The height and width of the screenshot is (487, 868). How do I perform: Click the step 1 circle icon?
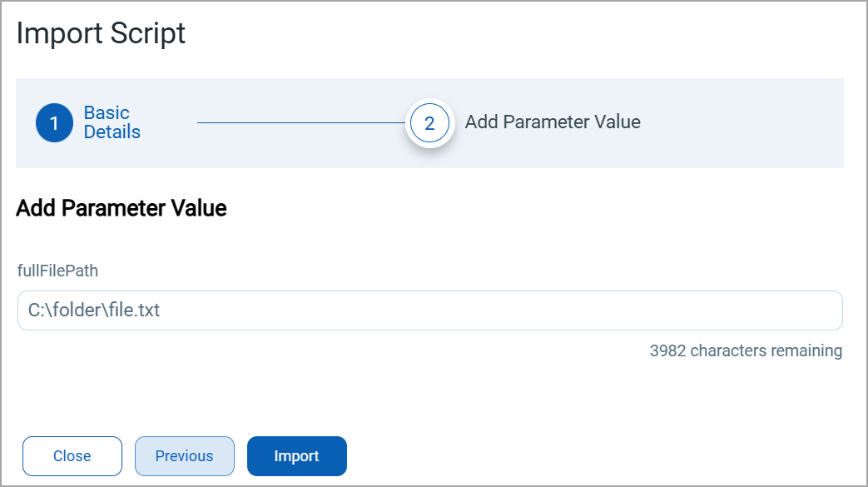[x=54, y=123]
